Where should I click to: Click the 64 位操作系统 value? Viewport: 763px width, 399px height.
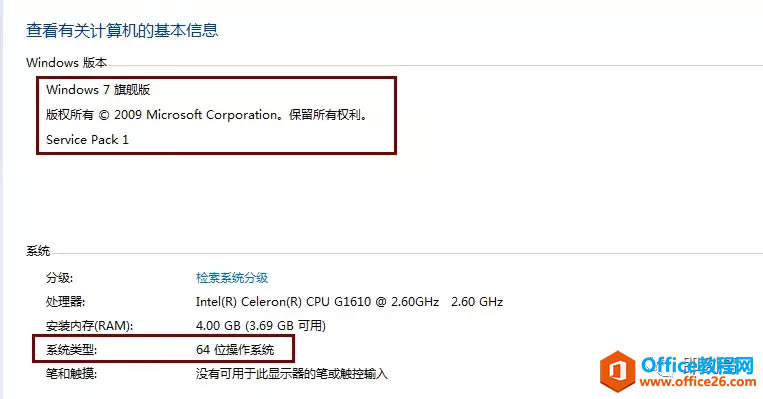(x=235, y=349)
